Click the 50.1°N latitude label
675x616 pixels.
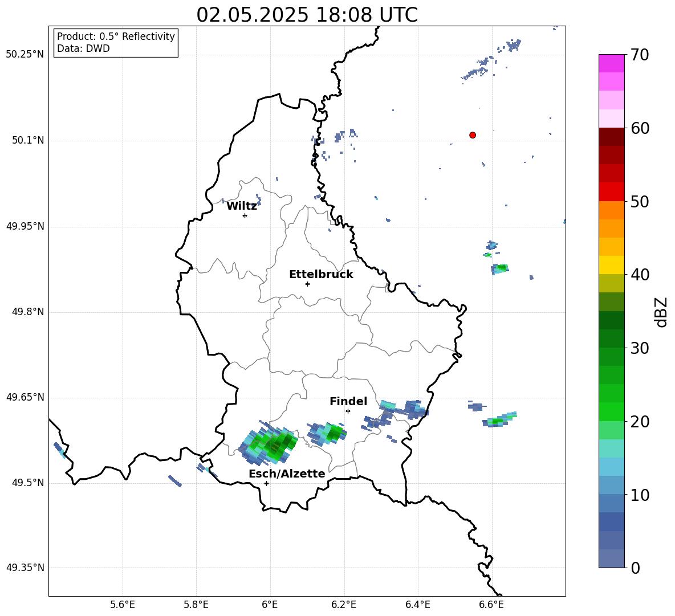(28, 140)
